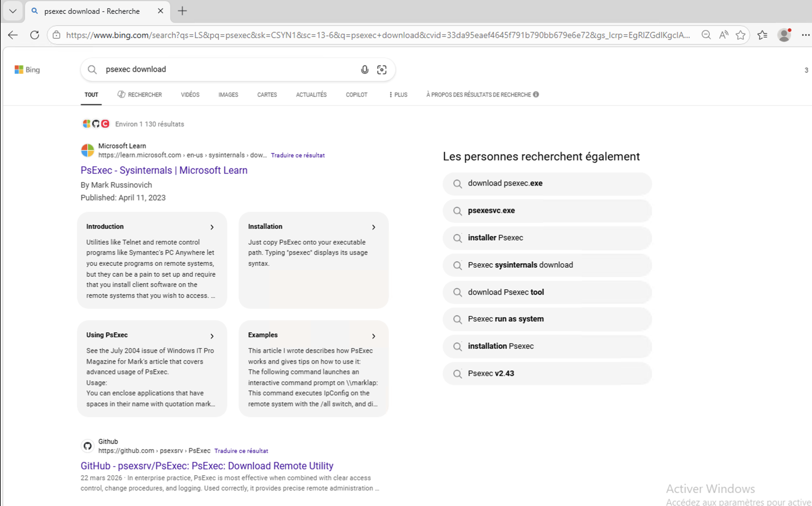
Task: Click the By Mark Russinovich author text
Action: point(116,185)
